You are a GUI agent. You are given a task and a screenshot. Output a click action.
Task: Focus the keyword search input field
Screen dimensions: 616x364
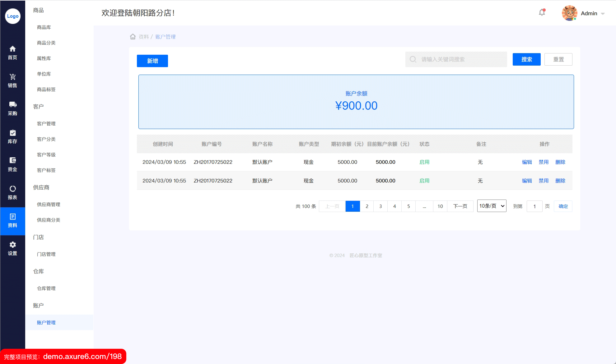tap(456, 59)
